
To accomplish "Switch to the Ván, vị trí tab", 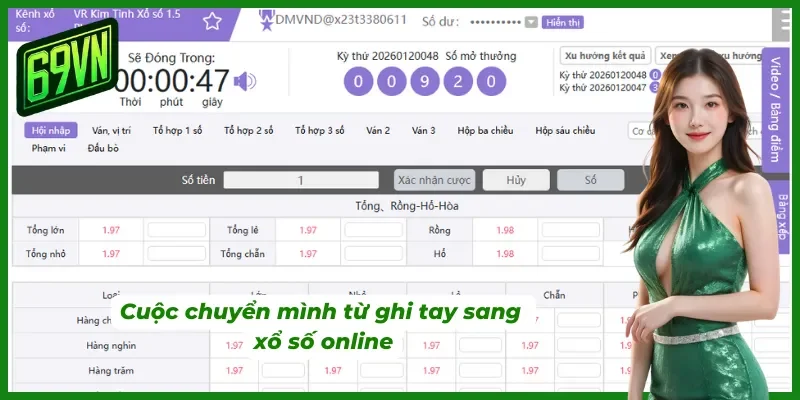I will (111, 131).
